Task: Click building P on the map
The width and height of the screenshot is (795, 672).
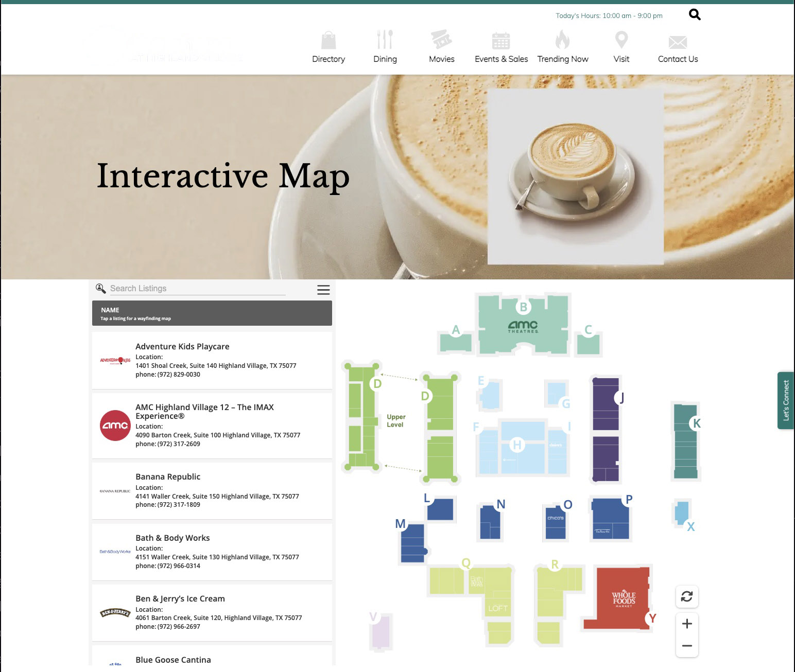Action: point(611,519)
